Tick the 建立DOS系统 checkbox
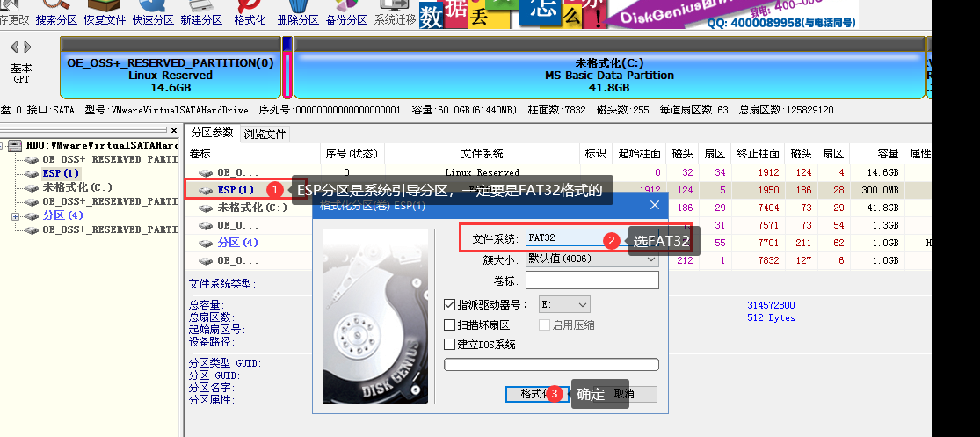The height and width of the screenshot is (437, 980). coord(449,345)
